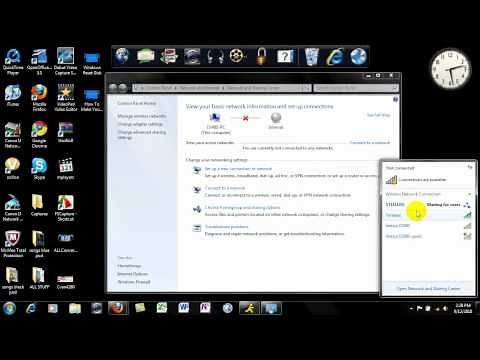Click the question mark icon in the dock
This screenshot has width=480, height=360.
[285, 56]
